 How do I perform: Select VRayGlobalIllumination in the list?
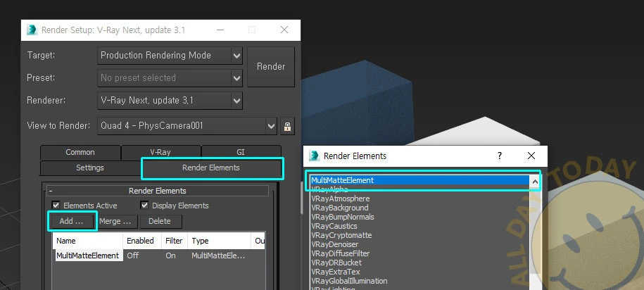click(x=419, y=281)
